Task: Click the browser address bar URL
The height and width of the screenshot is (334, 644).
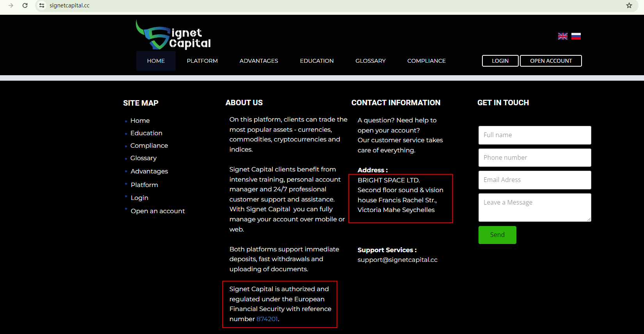Action: (x=69, y=5)
